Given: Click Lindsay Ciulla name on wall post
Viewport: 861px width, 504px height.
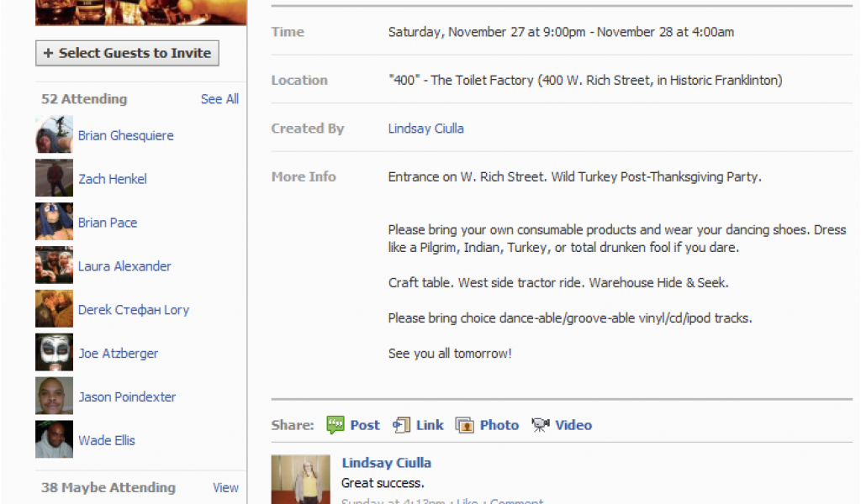Looking at the screenshot, I should (387, 463).
